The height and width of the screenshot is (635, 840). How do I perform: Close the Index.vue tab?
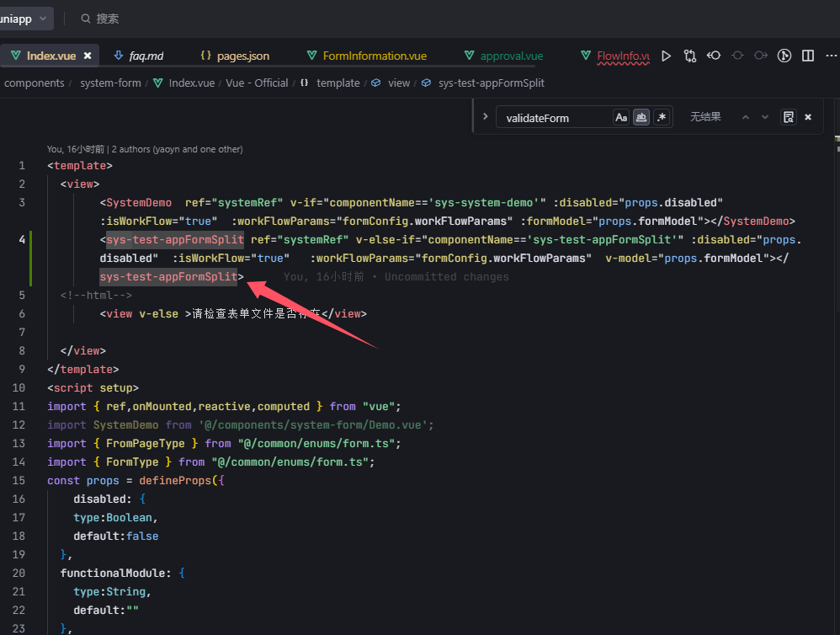coord(88,56)
